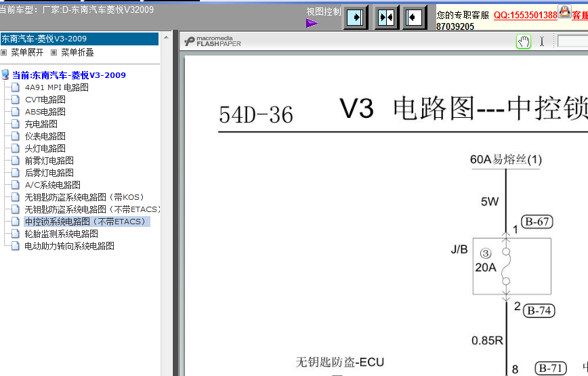
Task: Open the ABS电路图 tree item
Action: click(45, 112)
